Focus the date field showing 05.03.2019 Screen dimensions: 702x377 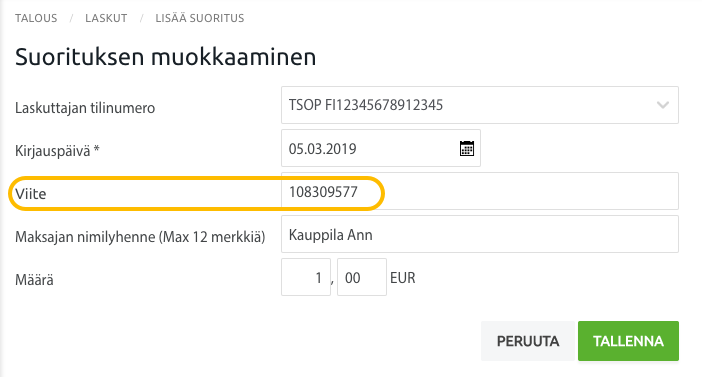[381, 148]
